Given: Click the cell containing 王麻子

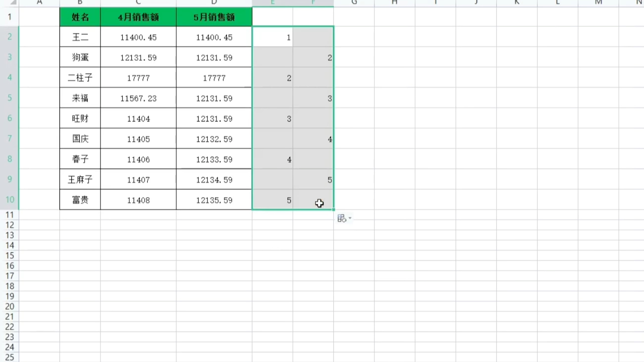Looking at the screenshot, I should click(80, 179).
